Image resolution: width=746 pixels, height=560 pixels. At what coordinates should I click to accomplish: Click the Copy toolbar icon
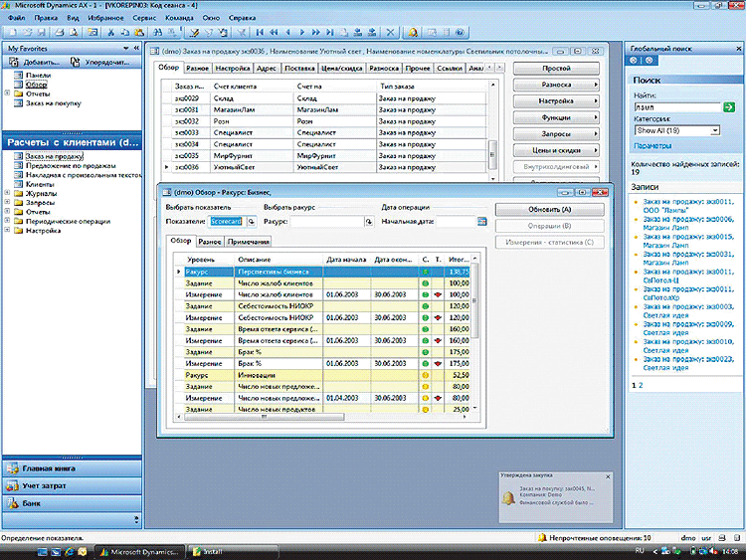coord(125,33)
